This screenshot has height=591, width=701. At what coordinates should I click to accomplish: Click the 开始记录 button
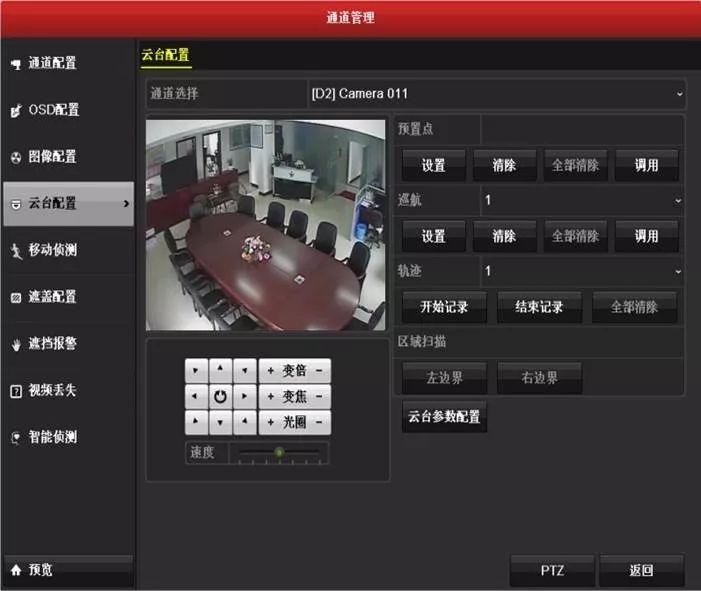pyautogui.click(x=443, y=307)
